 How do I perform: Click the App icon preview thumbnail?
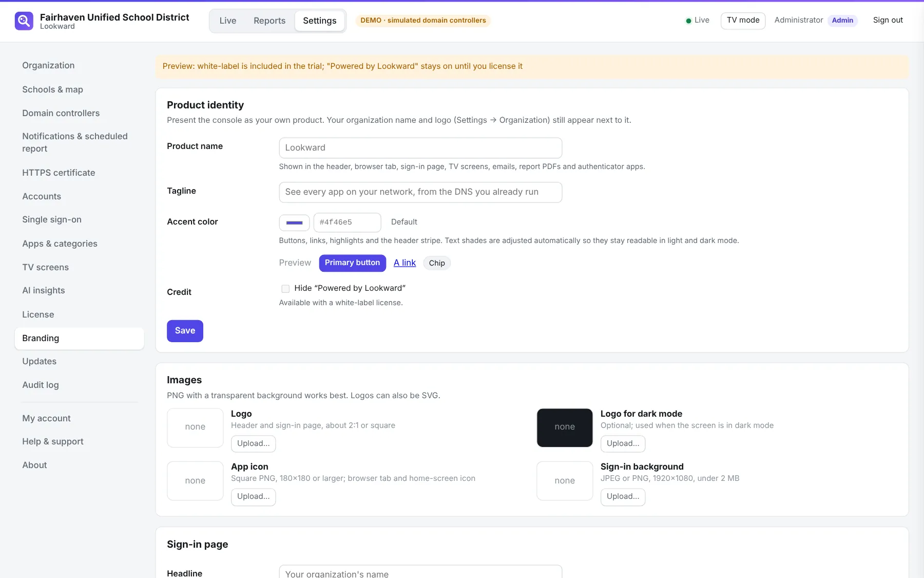coord(195,481)
